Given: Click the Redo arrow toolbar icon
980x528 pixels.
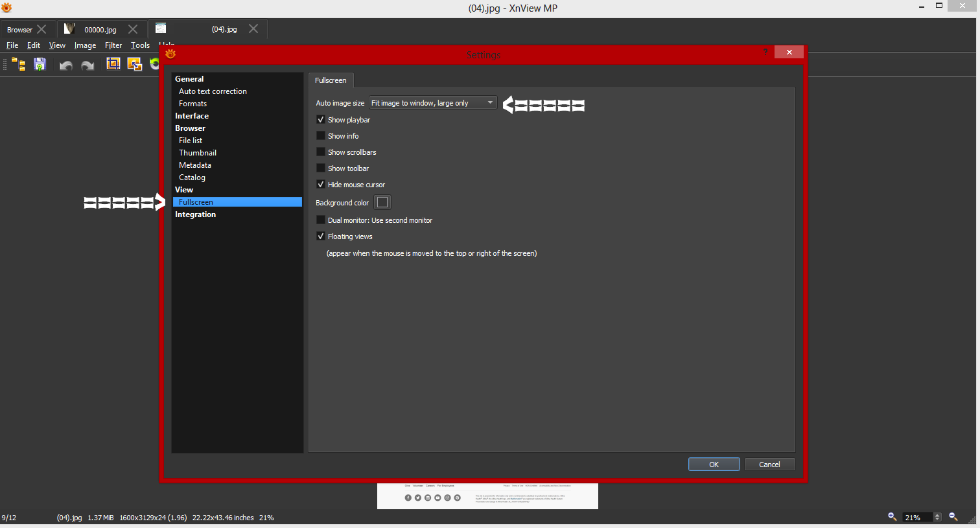Looking at the screenshot, I should point(87,65).
